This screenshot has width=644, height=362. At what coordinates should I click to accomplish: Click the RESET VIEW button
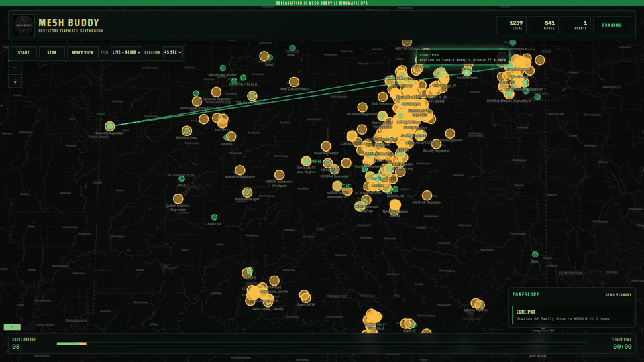(x=83, y=52)
